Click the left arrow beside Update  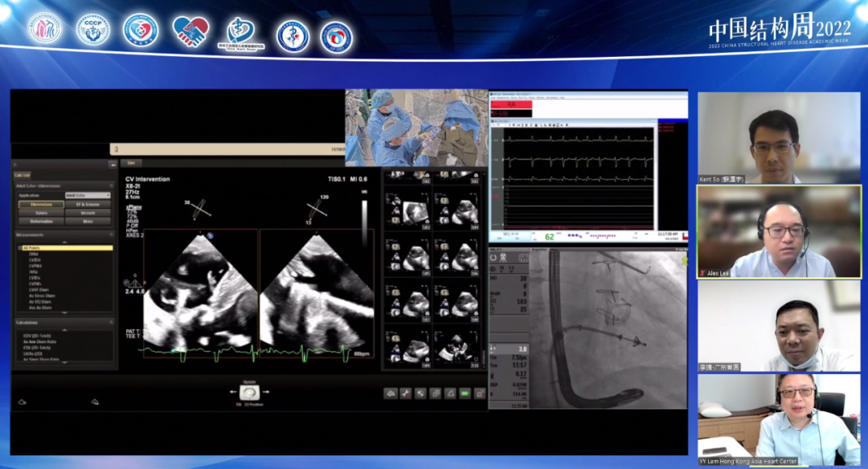pos(233,393)
